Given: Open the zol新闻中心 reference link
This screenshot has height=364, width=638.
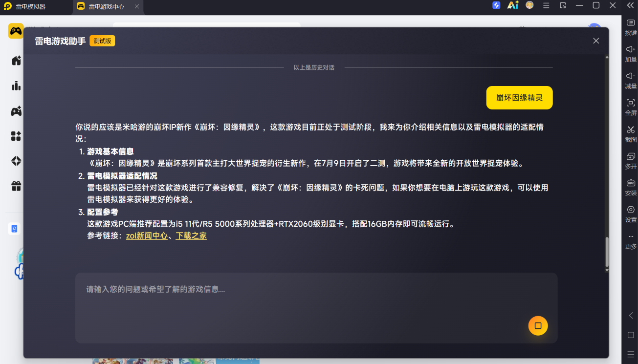Looking at the screenshot, I should coord(147,236).
